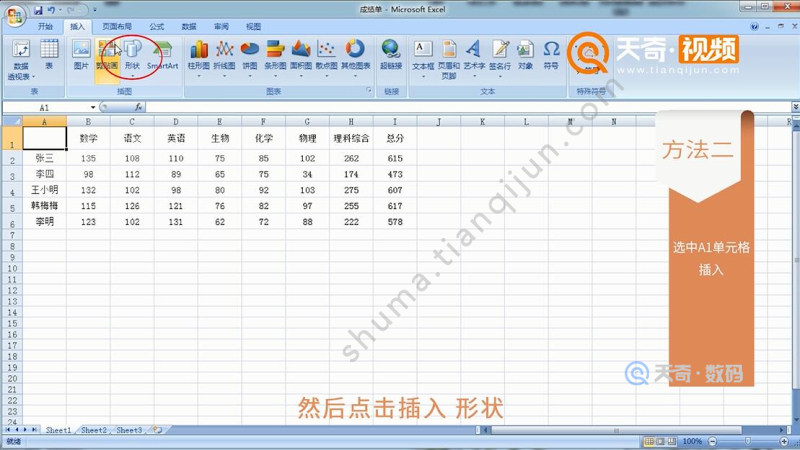Screen dimensions: 800x450
Task: Save workbook from quick access toolbar
Action: (38, 10)
